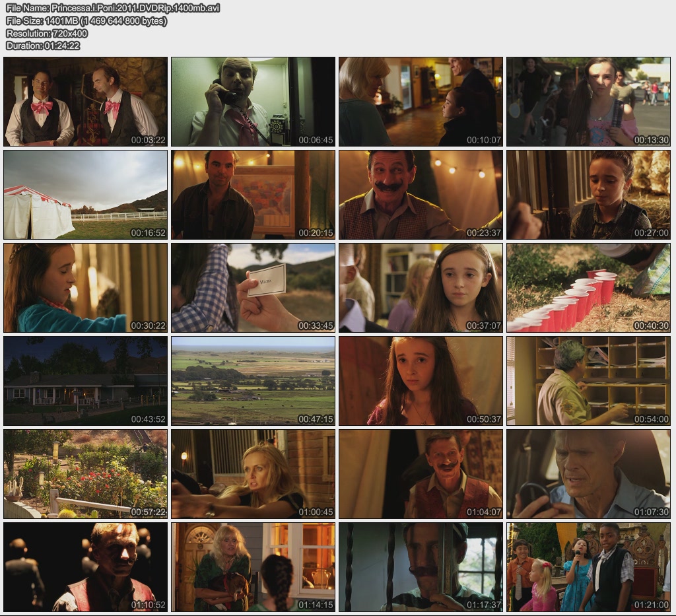676x616 pixels.
Task: Select the mail sorting thumbnail at 00:54:00
Action: coord(588,381)
